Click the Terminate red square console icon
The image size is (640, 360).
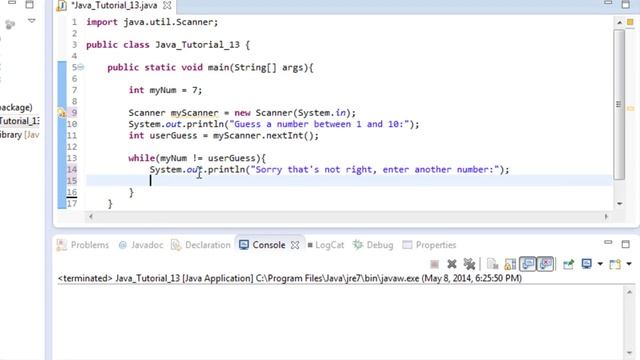tap(434, 264)
